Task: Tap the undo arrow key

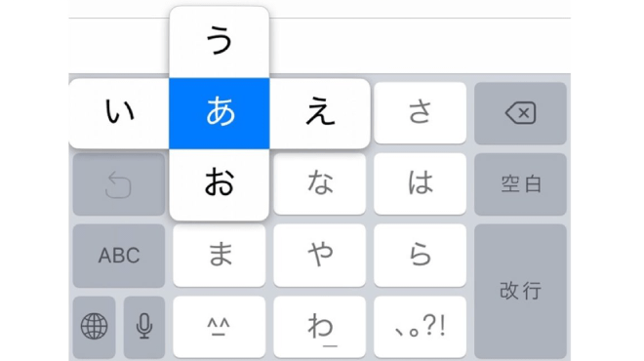Action: [x=119, y=184]
